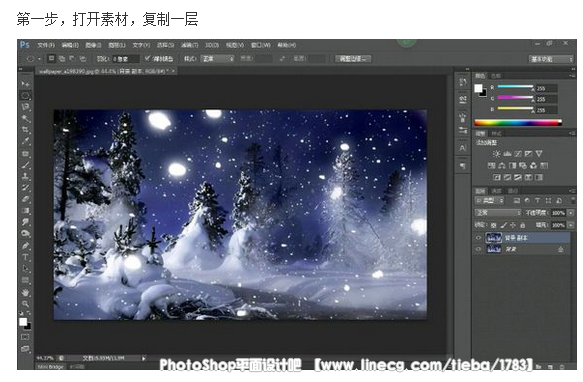Add a Levels adjustment
The image size is (583, 382).
pyautogui.click(x=507, y=154)
